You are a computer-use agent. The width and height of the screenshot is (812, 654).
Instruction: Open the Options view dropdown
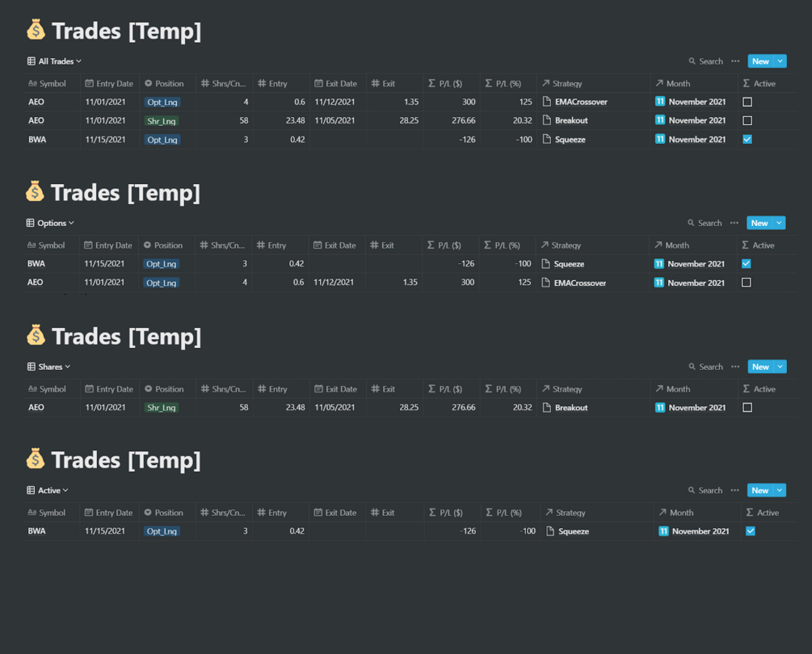coord(51,223)
